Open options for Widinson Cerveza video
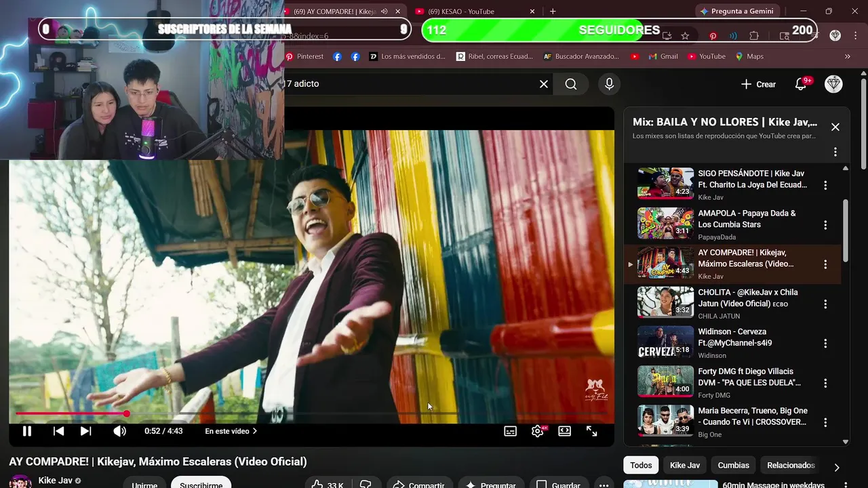Screen dimensions: 868x488 [x=825, y=344]
